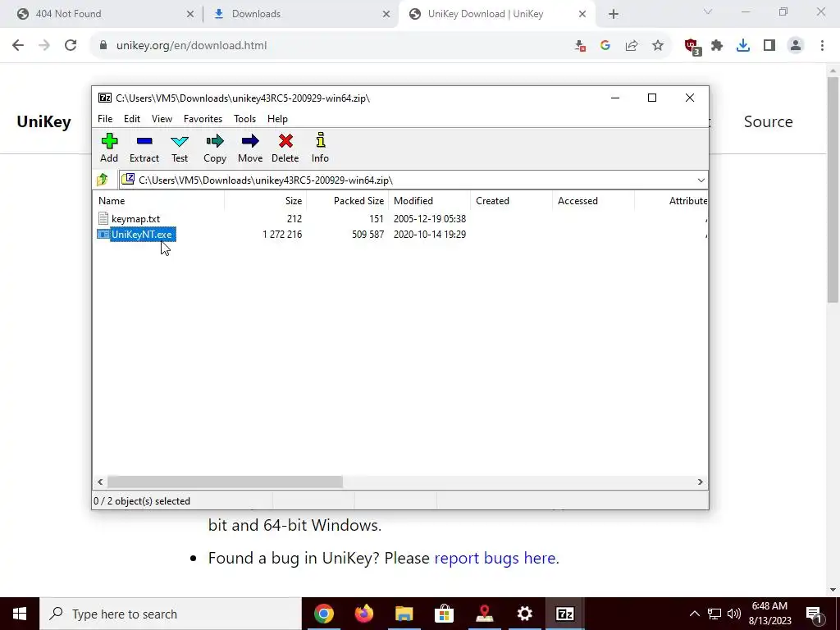Open the Edit menu
Image resolution: width=840 pixels, height=630 pixels.
132,119
